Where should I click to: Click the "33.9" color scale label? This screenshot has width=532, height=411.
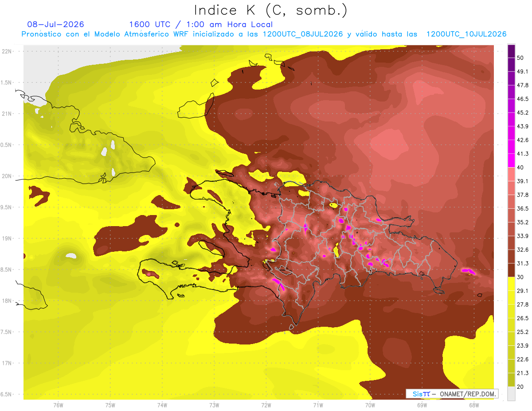pos(523,236)
